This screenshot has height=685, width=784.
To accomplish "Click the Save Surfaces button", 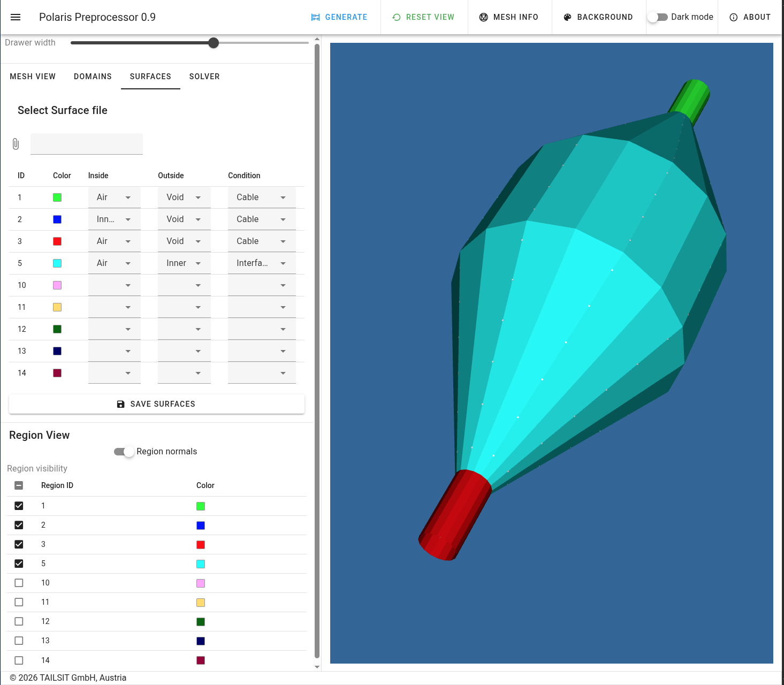I will [157, 404].
